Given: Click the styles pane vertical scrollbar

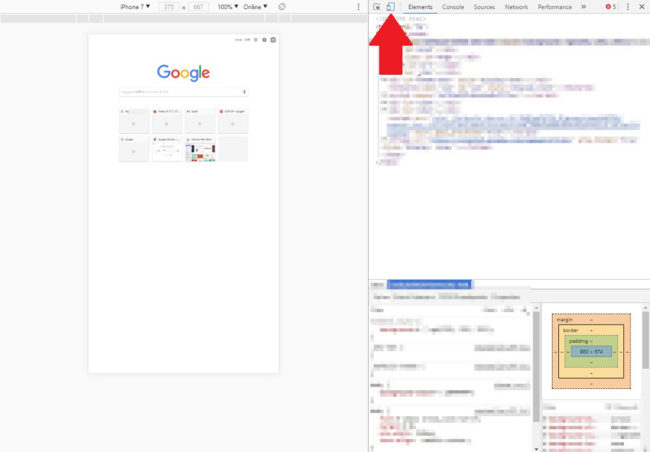Looking at the screenshot, I should click(x=536, y=365).
